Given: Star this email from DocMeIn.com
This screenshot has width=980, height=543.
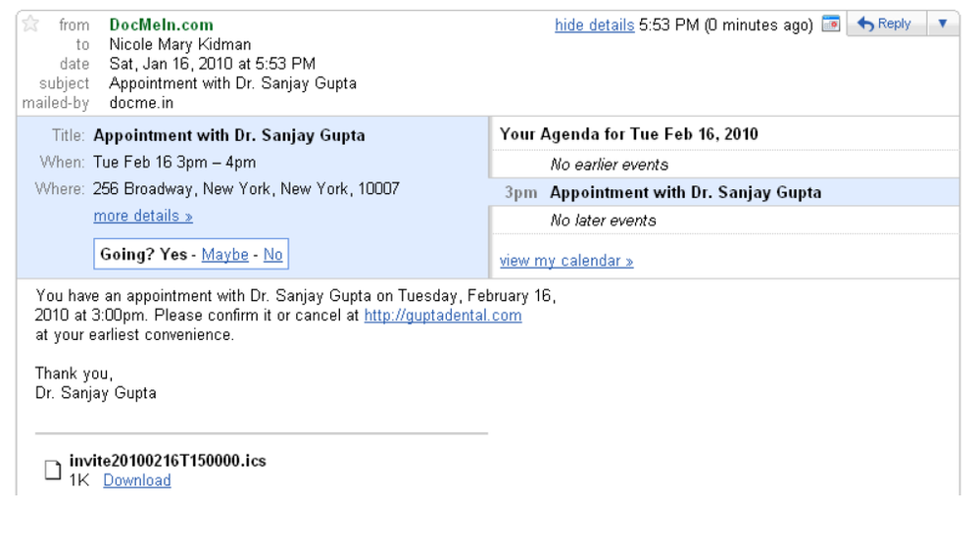Looking at the screenshot, I should pyautogui.click(x=30, y=25).
